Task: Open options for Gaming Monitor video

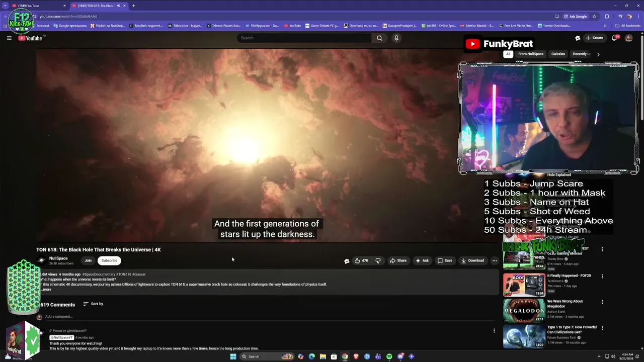Action: (x=602, y=249)
